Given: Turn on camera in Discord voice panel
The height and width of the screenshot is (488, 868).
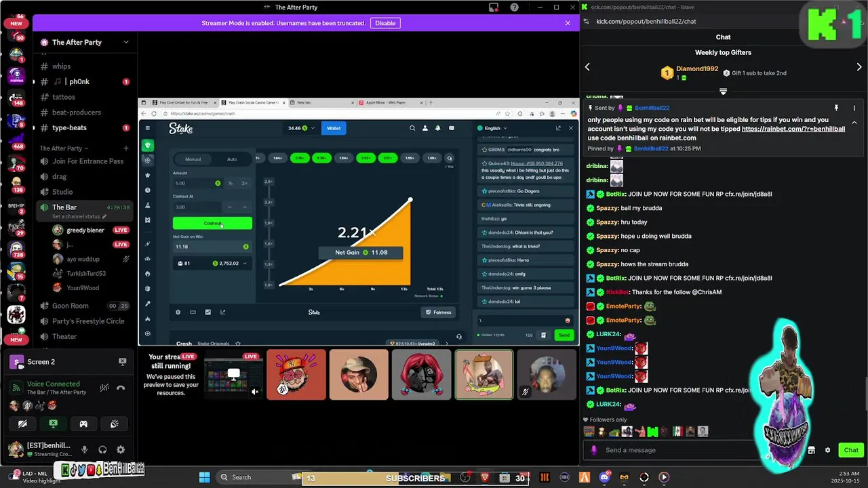Looking at the screenshot, I should (22, 424).
